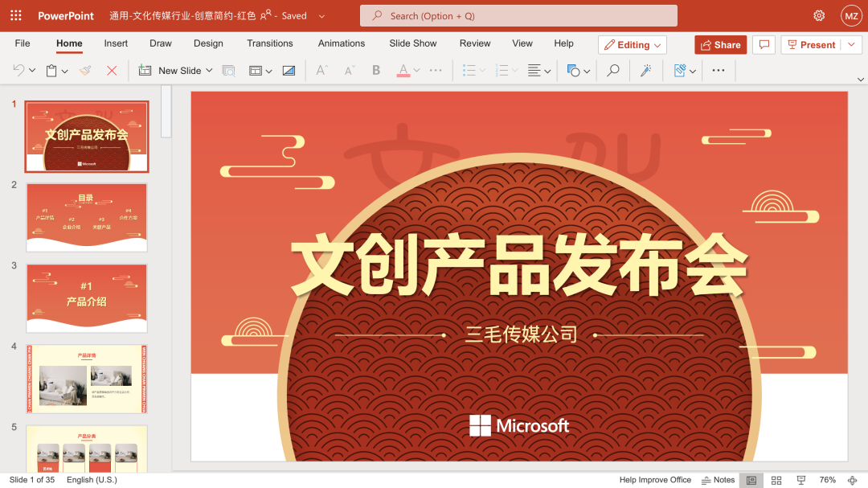Open the app launcher waffle icon
Image resolution: width=868 pixels, height=488 pixels.
[16, 15]
